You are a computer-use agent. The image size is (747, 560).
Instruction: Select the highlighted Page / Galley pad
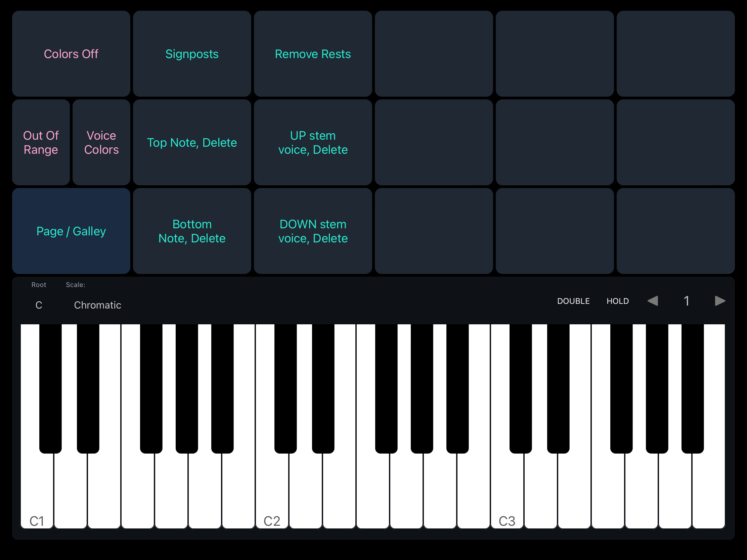[71, 231]
